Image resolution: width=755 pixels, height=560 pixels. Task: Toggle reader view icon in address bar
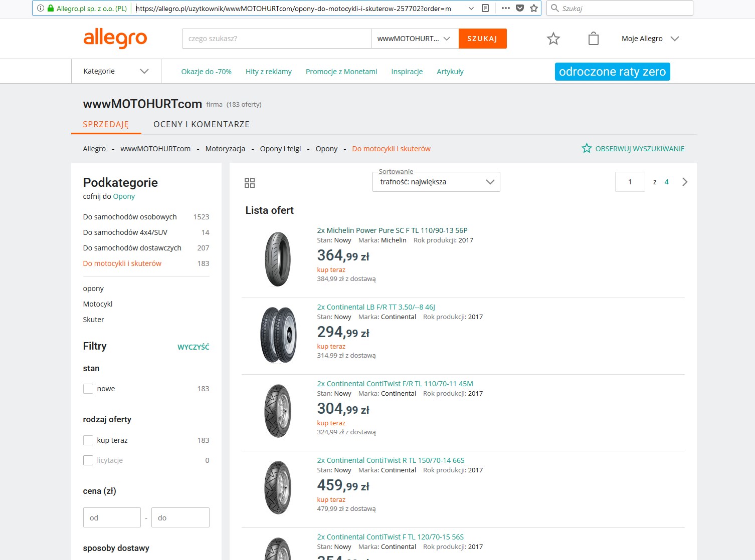485,8
